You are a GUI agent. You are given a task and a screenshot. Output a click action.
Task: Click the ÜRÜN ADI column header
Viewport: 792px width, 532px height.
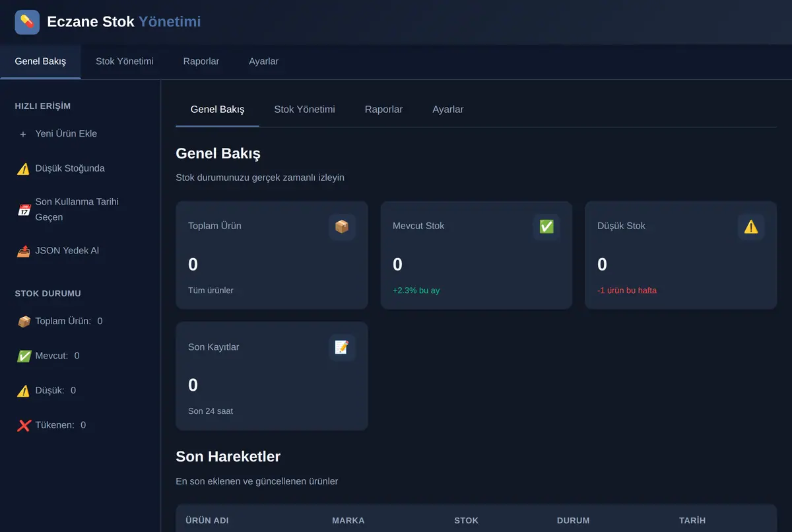tap(207, 520)
